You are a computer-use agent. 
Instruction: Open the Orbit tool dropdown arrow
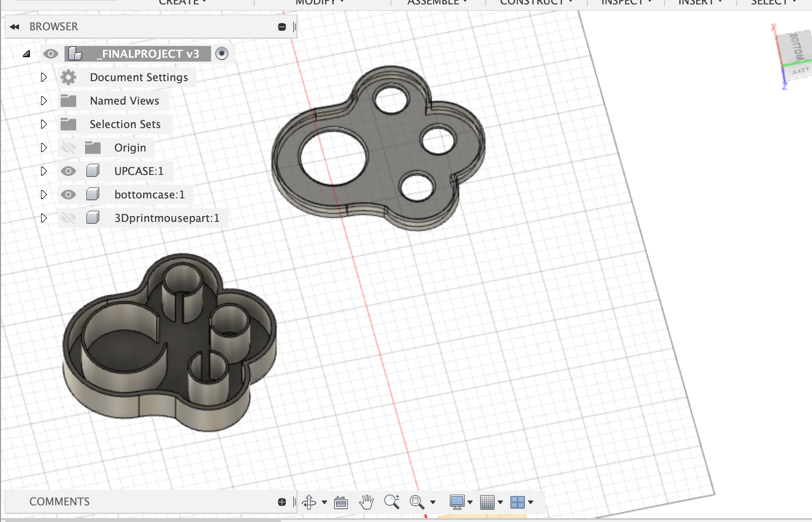(324, 502)
